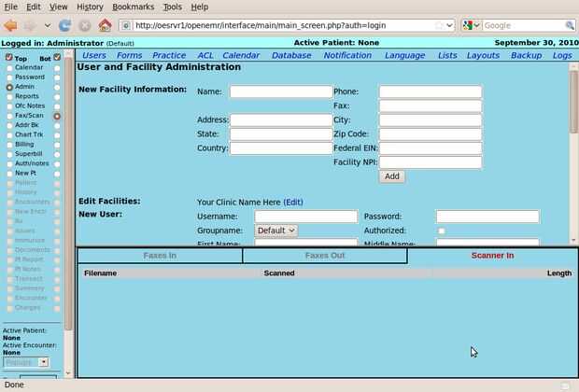Open the Popups dropdown in left panel

pyautogui.click(x=26, y=362)
